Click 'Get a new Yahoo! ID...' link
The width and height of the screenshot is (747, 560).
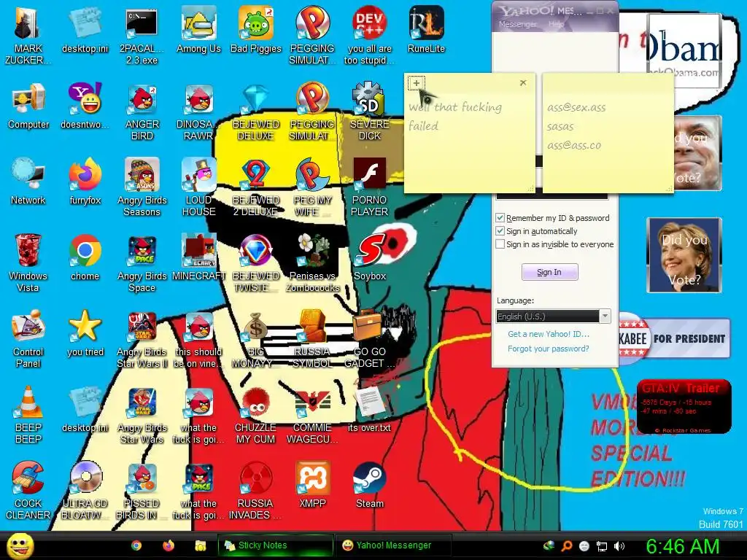click(549, 334)
